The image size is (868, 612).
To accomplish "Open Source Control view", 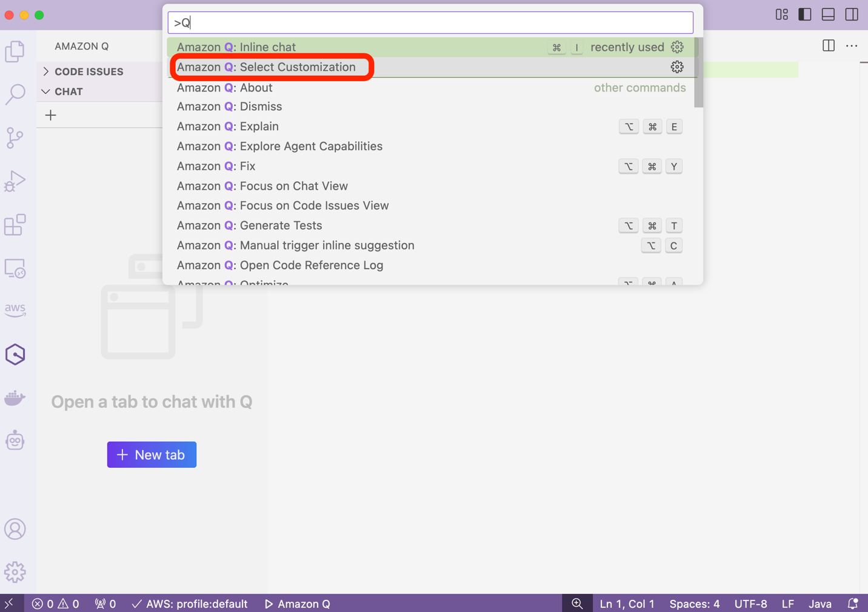I will point(15,138).
